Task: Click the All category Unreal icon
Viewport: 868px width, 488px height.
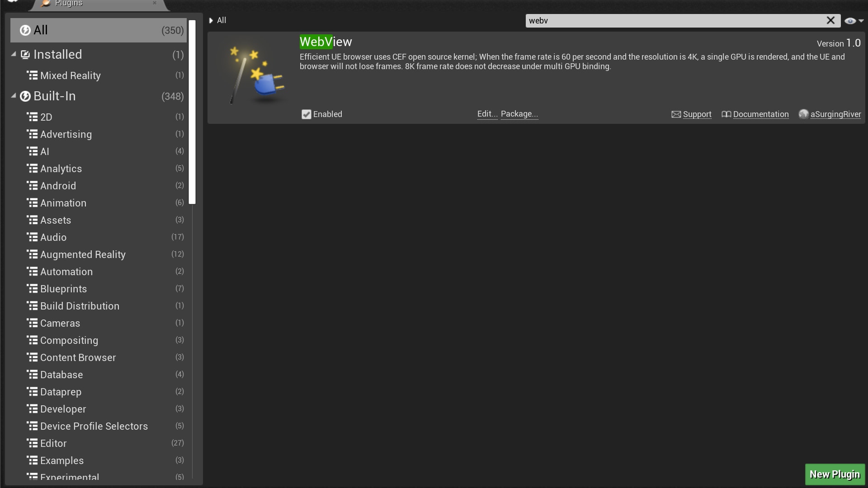Action: click(25, 30)
